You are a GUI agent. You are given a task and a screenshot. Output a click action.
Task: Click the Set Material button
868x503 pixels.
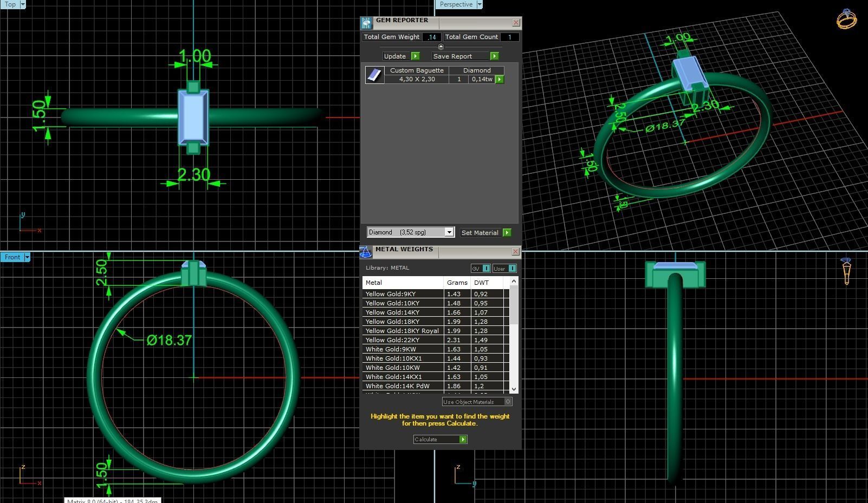tap(485, 233)
